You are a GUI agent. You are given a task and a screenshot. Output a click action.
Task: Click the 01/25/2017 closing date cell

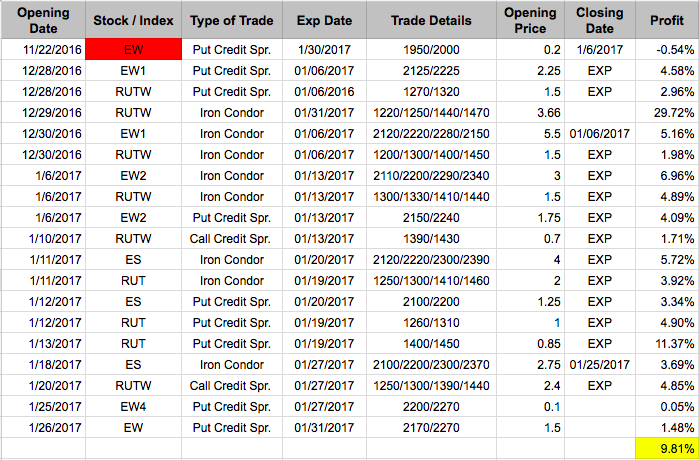pos(600,364)
